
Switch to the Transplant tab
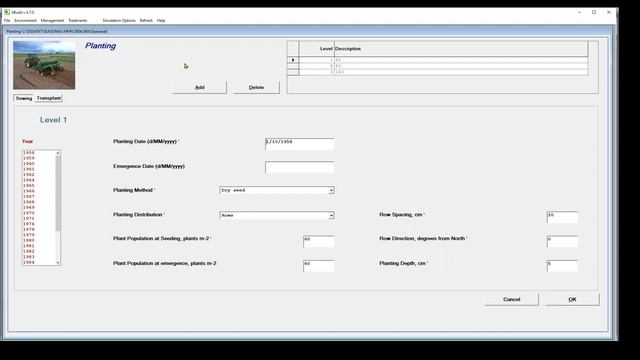coord(49,98)
